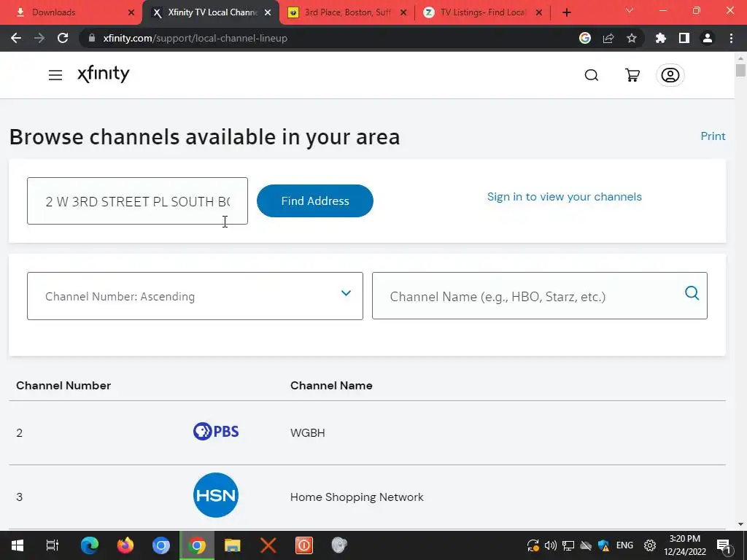Bookmark this page with the star icon
Viewport: 747px width, 560px height.
click(x=632, y=38)
